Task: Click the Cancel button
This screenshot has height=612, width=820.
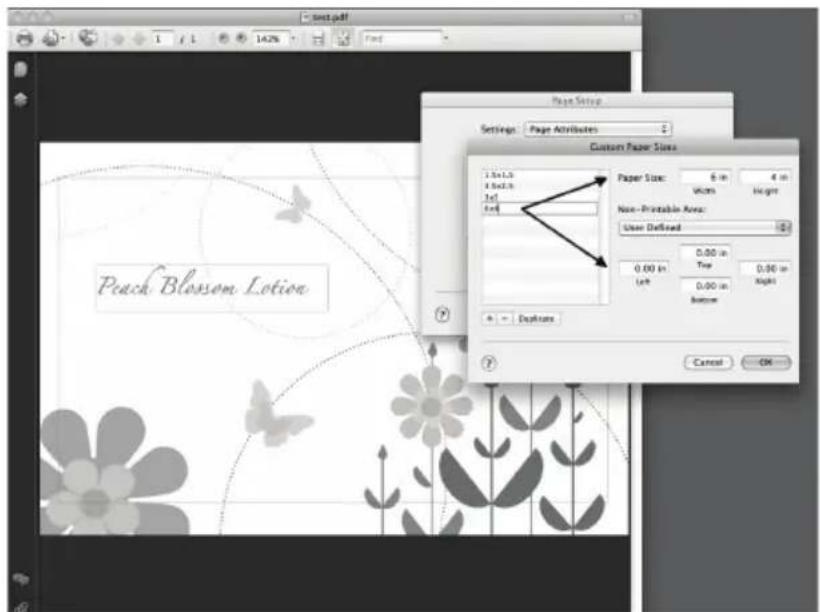Action: 708,362
